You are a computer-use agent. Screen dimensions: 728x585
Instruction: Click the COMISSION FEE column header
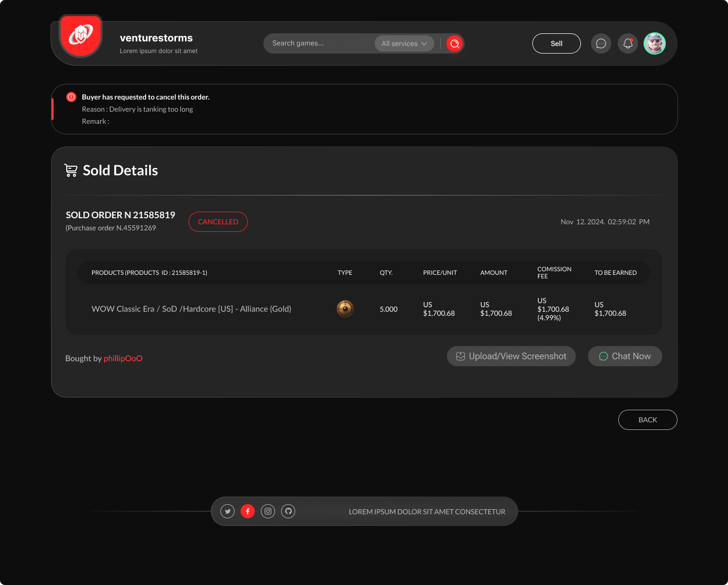click(554, 273)
